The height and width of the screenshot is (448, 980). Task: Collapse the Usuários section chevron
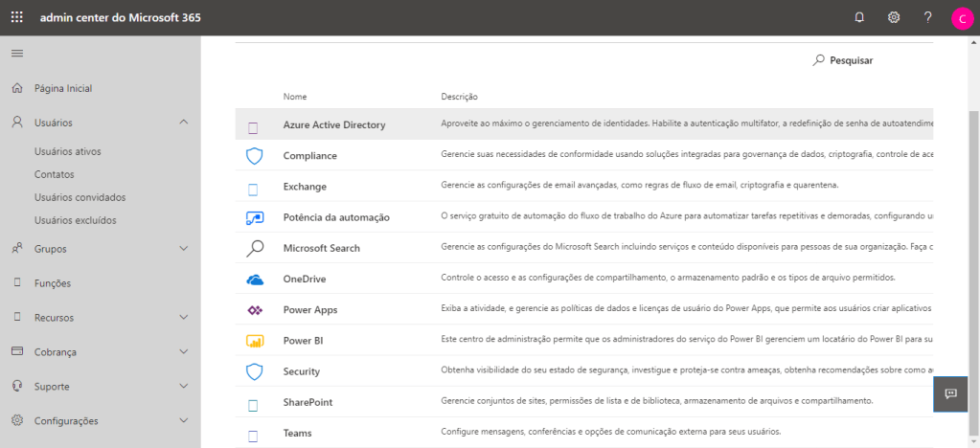pyautogui.click(x=184, y=123)
